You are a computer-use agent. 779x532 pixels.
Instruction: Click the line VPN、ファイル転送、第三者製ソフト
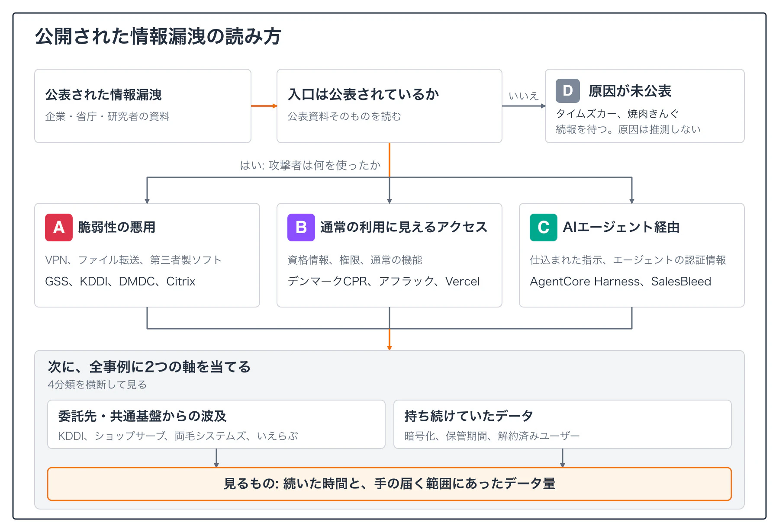133,260
